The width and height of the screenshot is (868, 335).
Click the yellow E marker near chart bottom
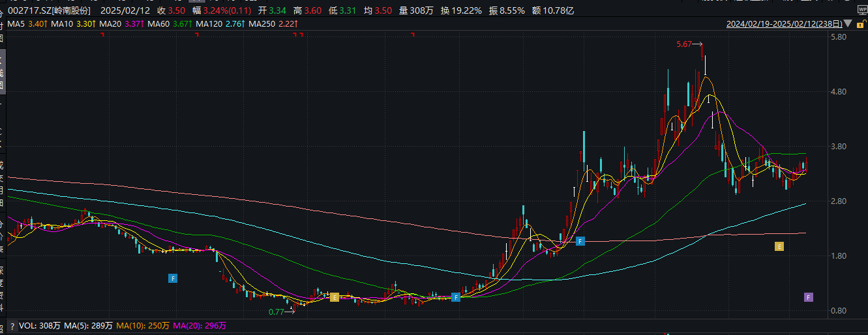(x=335, y=297)
